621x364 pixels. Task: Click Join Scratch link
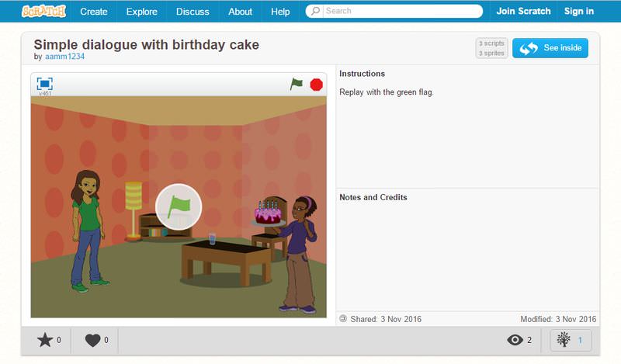coord(523,11)
